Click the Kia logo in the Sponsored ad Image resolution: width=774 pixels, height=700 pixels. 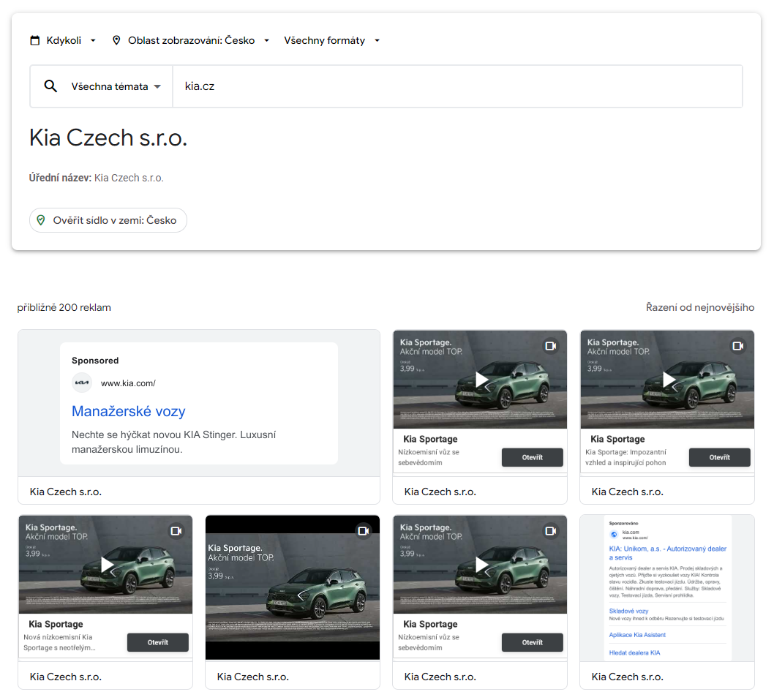click(82, 383)
